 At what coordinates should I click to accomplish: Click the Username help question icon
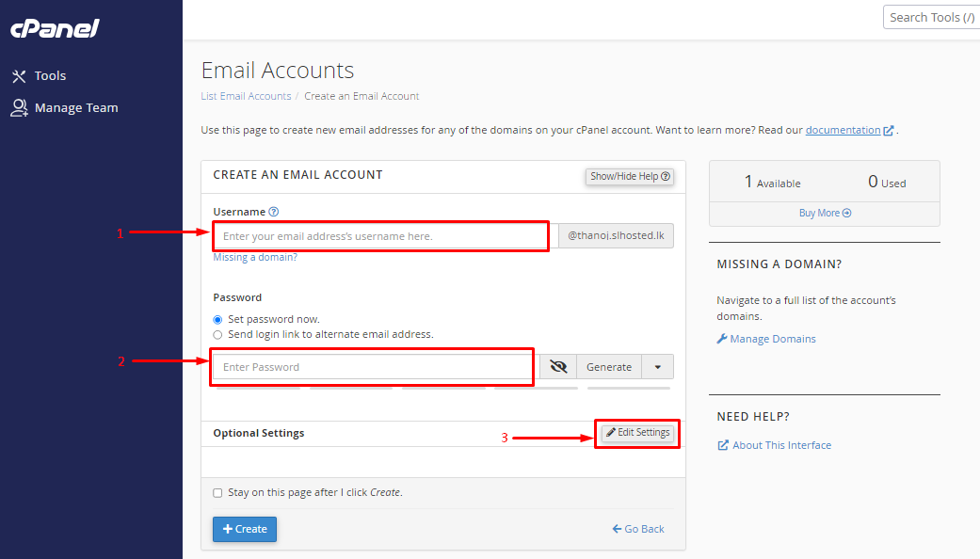(x=274, y=212)
